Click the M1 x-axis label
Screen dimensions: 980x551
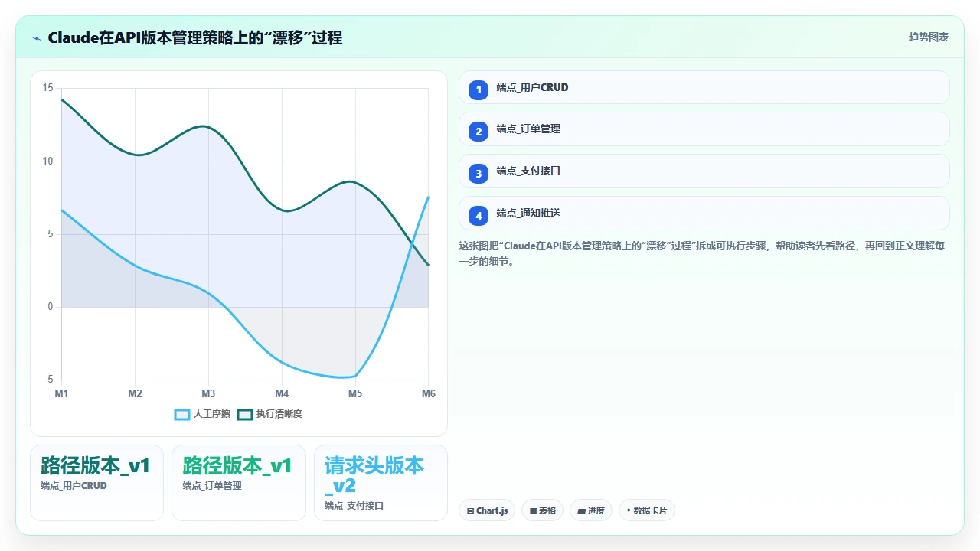(61, 393)
